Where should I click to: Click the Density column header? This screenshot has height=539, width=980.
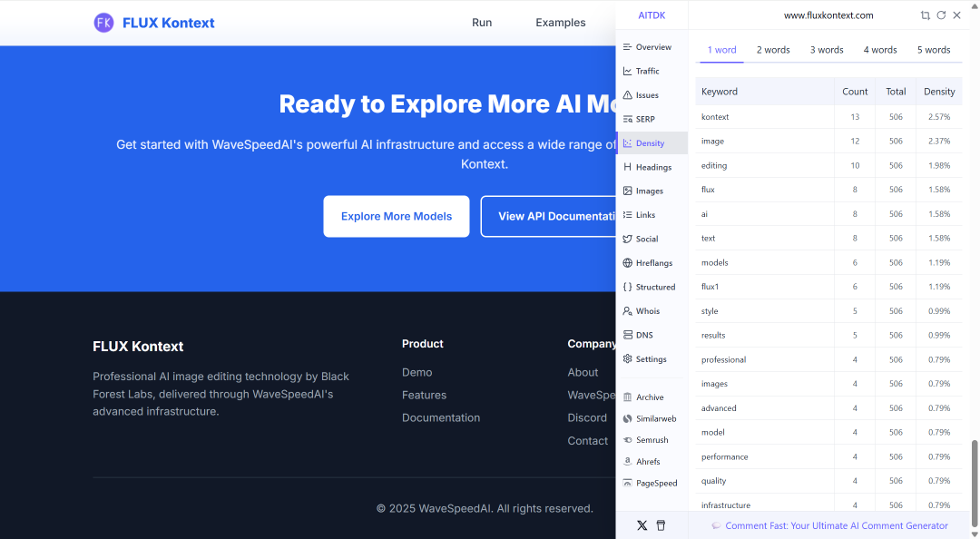click(x=939, y=92)
